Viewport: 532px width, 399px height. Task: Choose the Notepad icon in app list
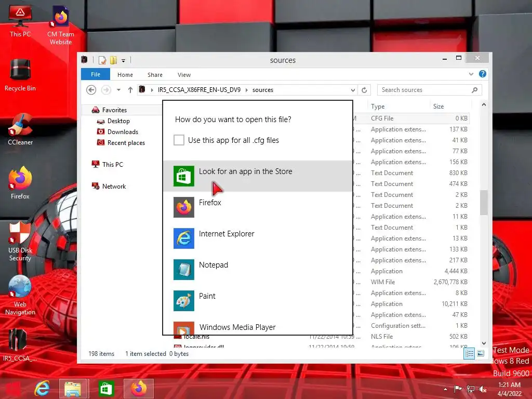183,270
